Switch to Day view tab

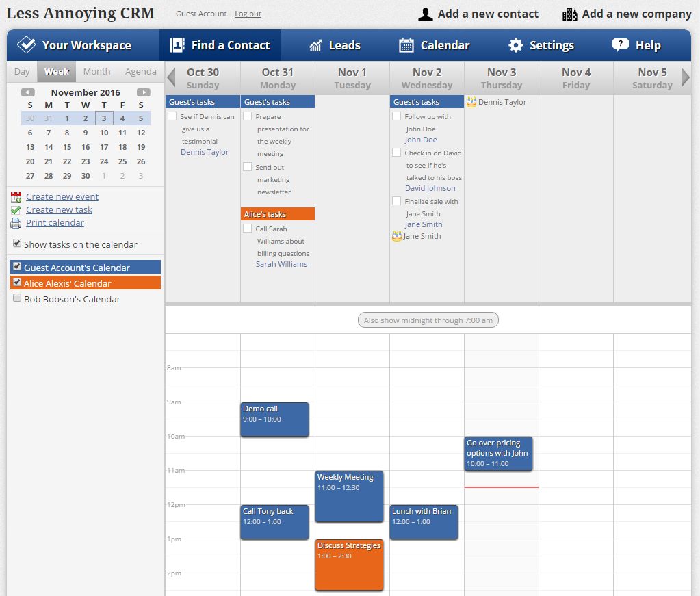pos(22,71)
